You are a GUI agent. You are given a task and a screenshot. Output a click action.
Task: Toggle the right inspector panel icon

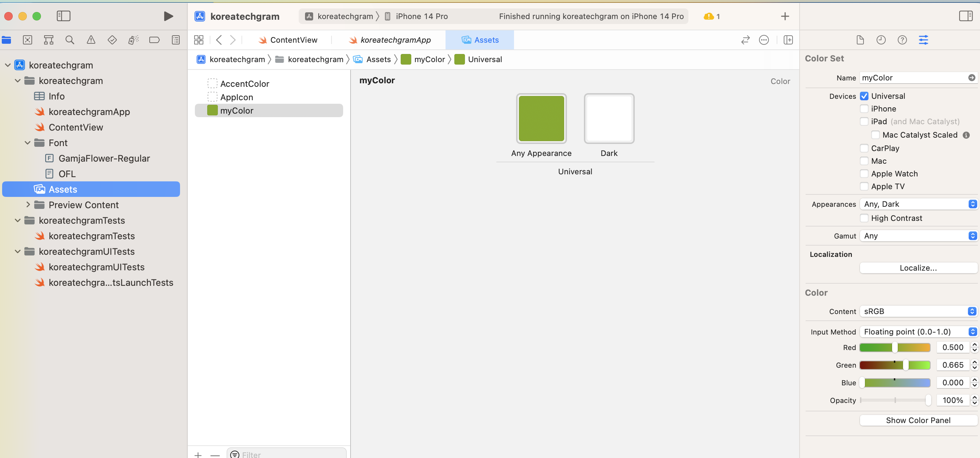(x=966, y=16)
